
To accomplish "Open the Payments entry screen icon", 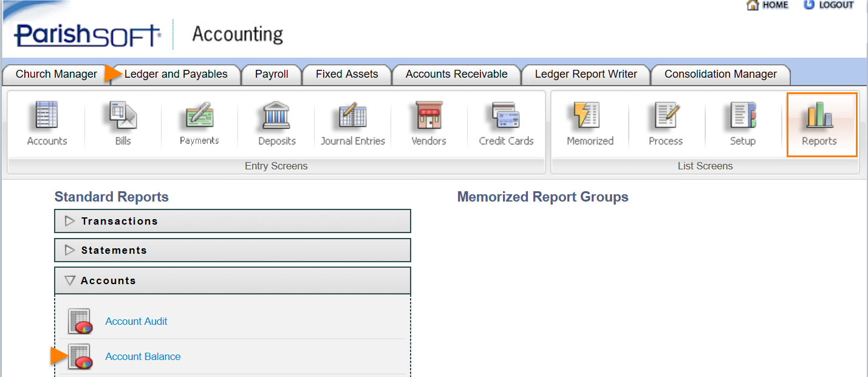I will coord(199,115).
